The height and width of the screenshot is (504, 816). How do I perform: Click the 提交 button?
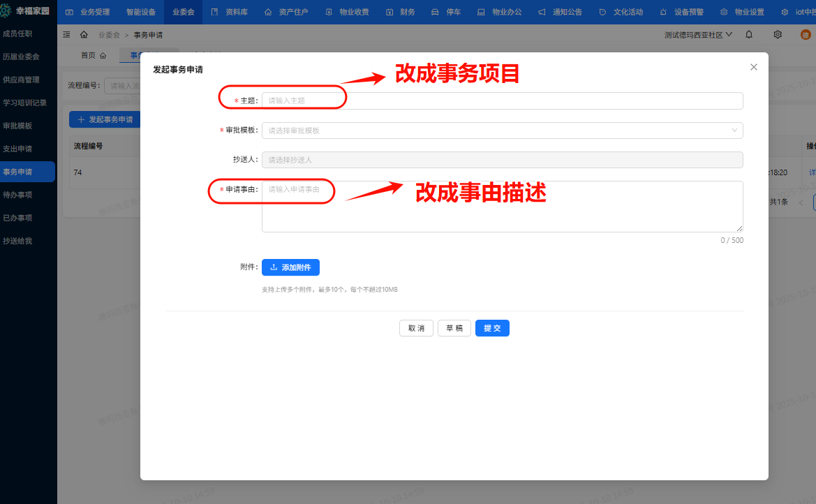[492, 328]
